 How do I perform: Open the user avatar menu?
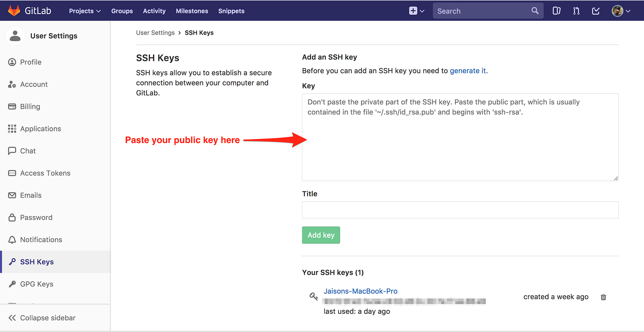(x=621, y=11)
